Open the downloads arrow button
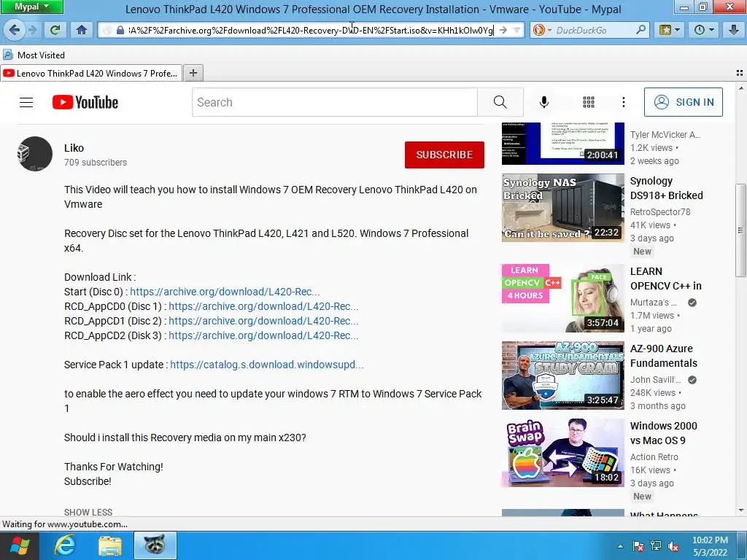 [x=734, y=30]
